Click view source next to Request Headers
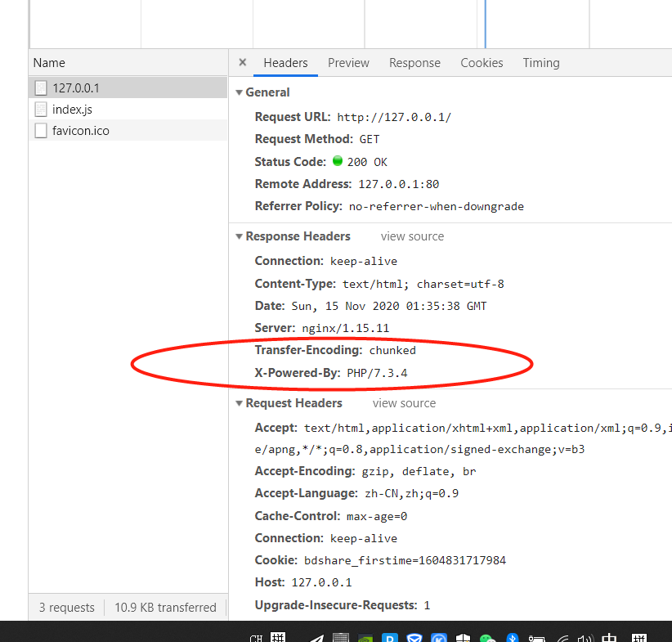Viewport: 672px width, 642px height. pos(404,403)
